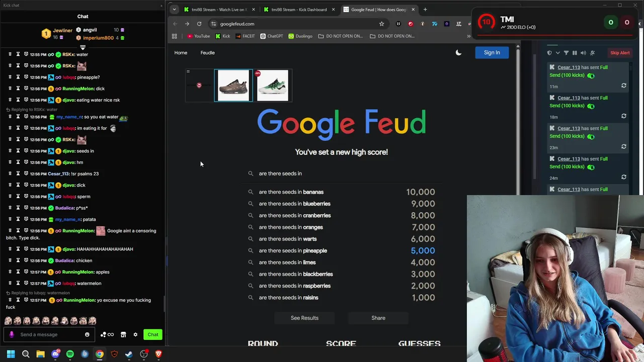Open the emoji picker in chat input
This screenshot has height=362, width=644.
click(87, 334)
